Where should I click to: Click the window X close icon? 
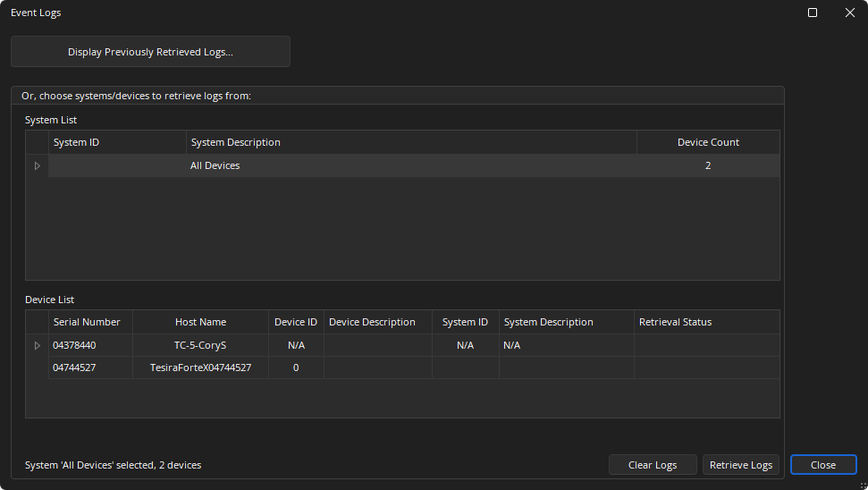pos(850,13)
